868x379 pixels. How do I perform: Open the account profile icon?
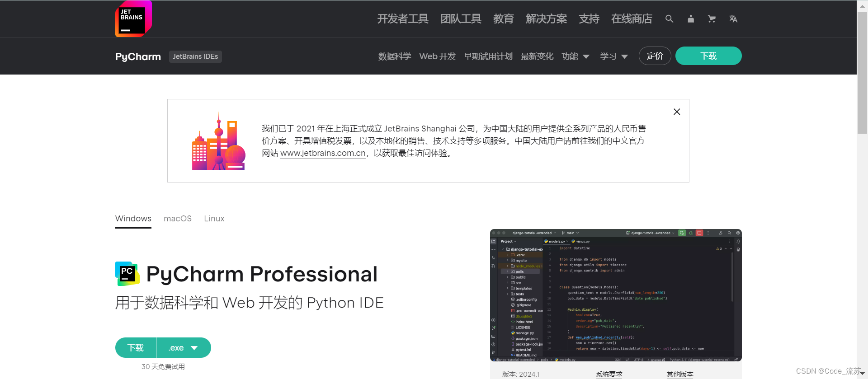[x=690, y=19]
